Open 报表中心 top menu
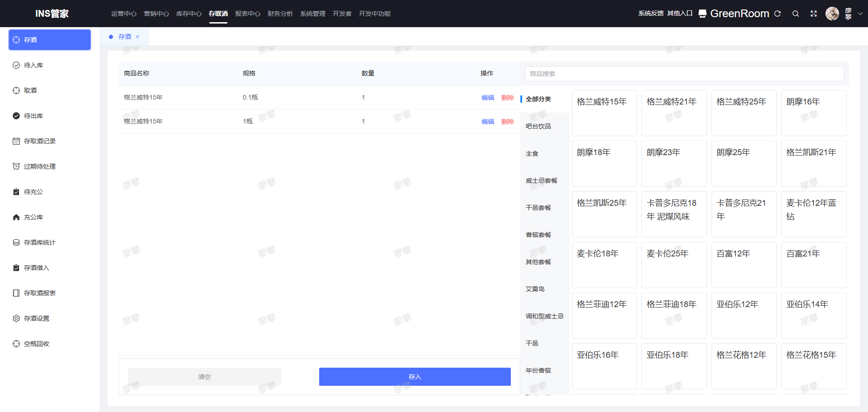The height and width of the screenshot is (412, 868). (248, 14)
